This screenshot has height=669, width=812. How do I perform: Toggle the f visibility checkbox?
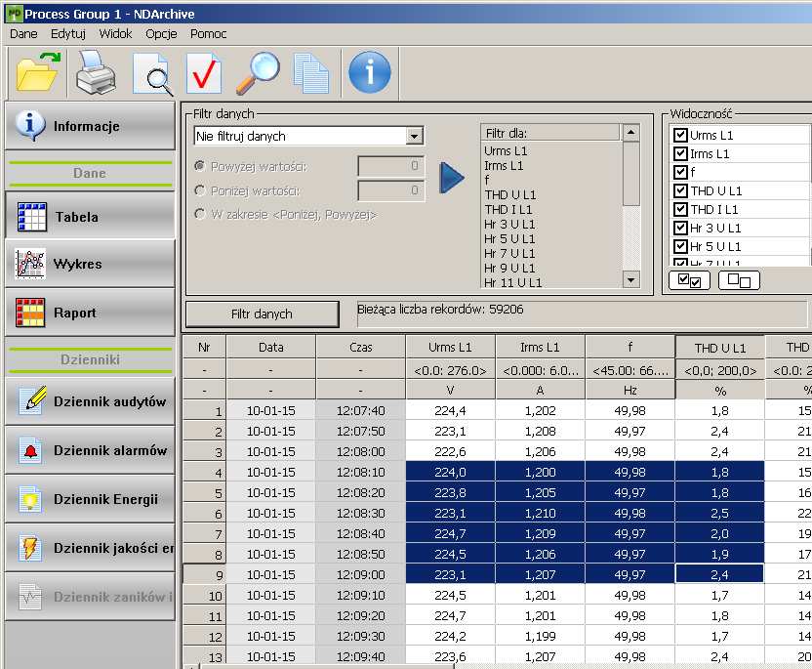[680, 172]
